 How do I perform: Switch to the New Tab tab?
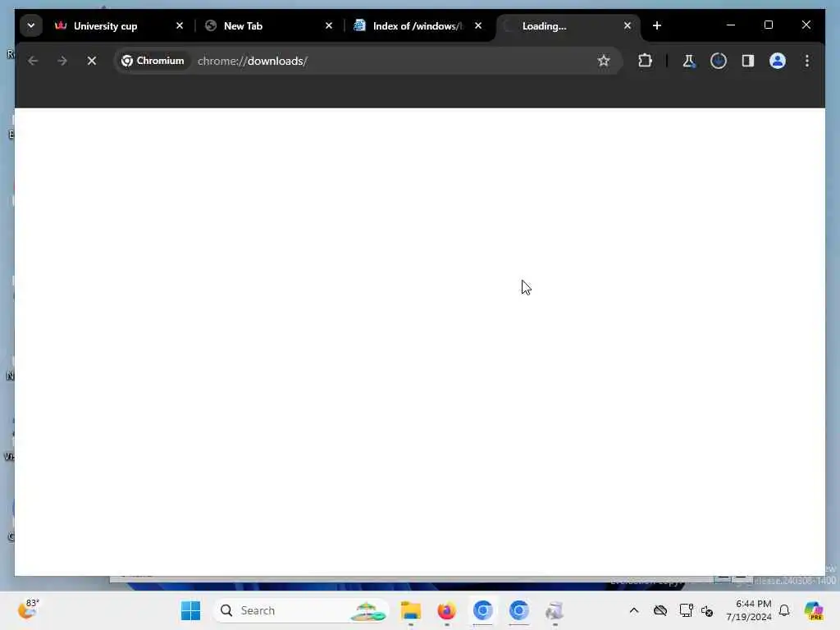point(269,25)
